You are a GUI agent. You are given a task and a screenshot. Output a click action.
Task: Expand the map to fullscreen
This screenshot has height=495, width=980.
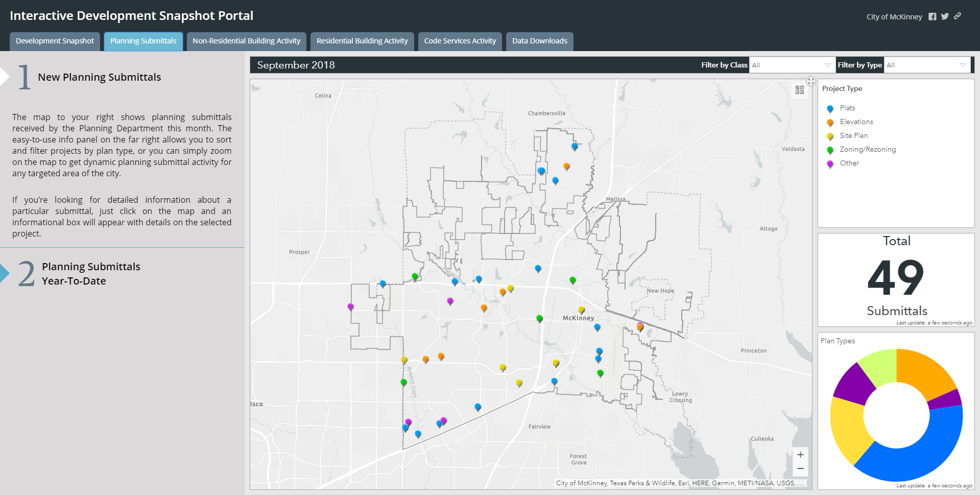(811, 81)
